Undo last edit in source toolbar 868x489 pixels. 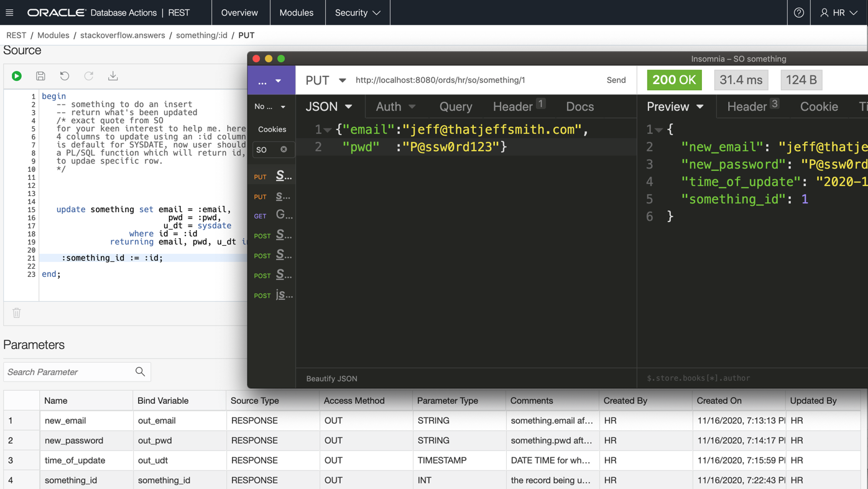(65, 76)
